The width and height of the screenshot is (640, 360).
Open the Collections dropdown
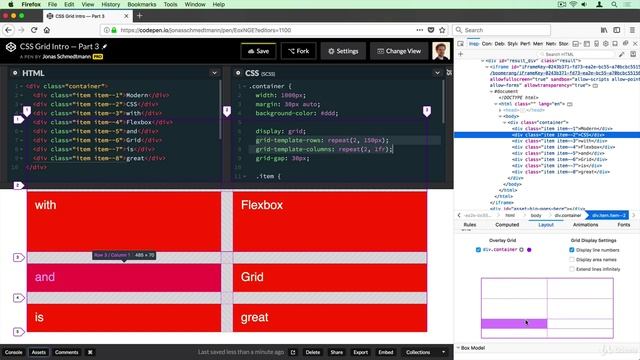[x=424, y=352]
